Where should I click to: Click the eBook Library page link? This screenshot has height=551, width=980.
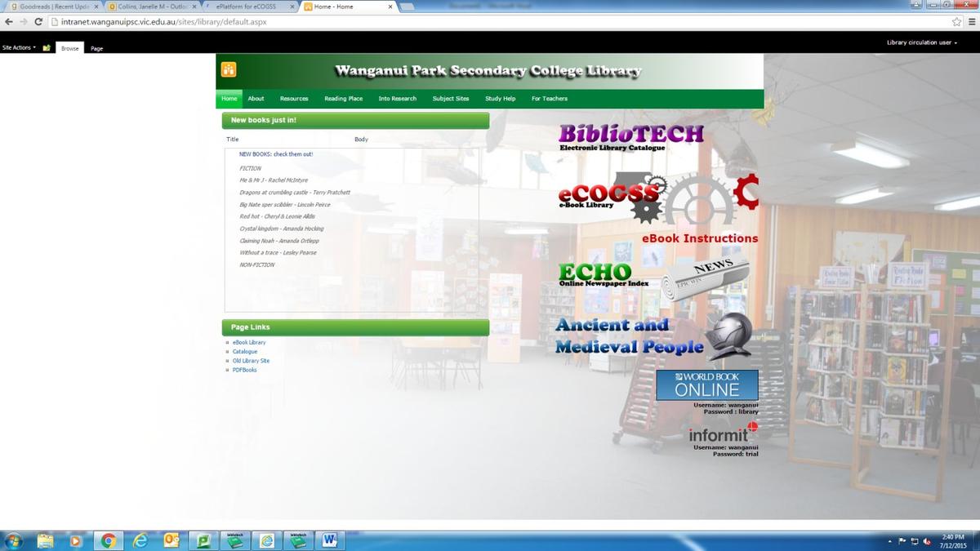tap(249, 343)
